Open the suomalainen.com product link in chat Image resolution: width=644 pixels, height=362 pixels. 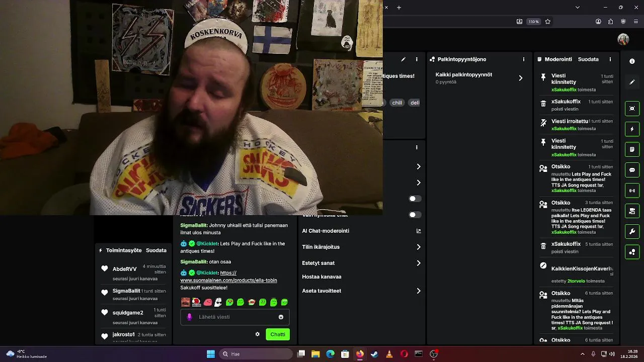coord(228,277)
